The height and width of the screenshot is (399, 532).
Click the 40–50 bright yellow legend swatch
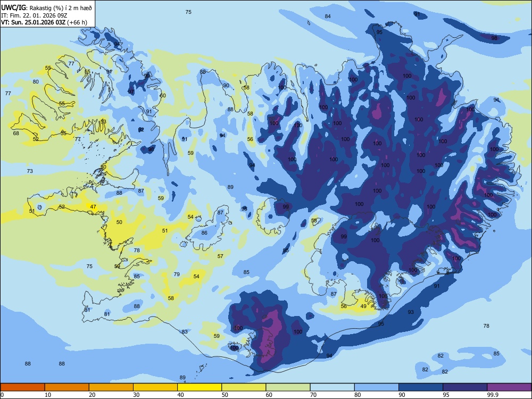click(x=199, y=387)
